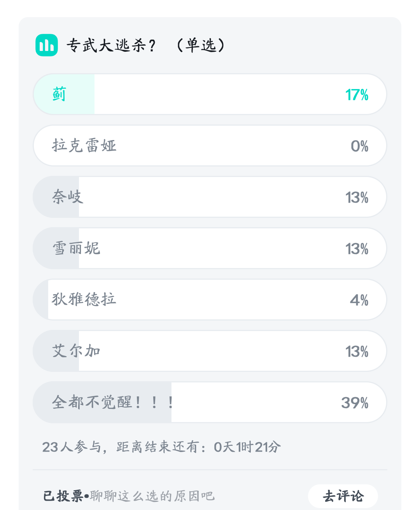
Task: Select the 雪丽妮 poll option
Action: pyautogui.click(x=210, y=248)
